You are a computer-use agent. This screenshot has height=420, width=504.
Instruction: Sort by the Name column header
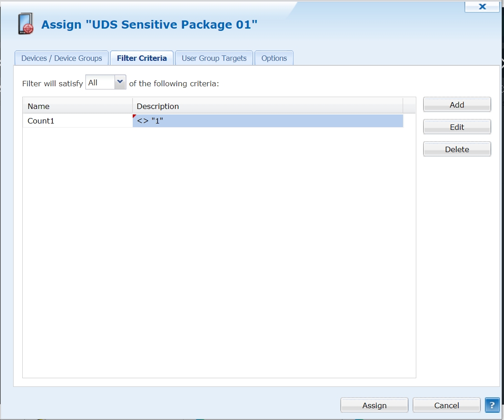[77, 106]
